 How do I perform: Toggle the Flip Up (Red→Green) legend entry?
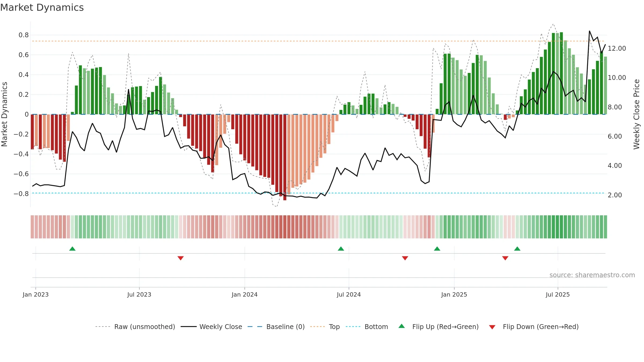pyautogui.click(x=438, y=327)
